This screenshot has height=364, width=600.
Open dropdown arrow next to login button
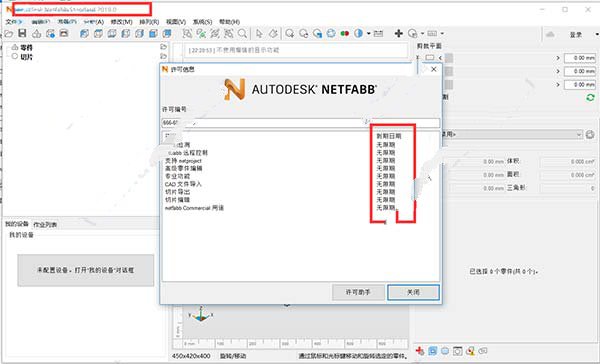[x=597, y=34]
